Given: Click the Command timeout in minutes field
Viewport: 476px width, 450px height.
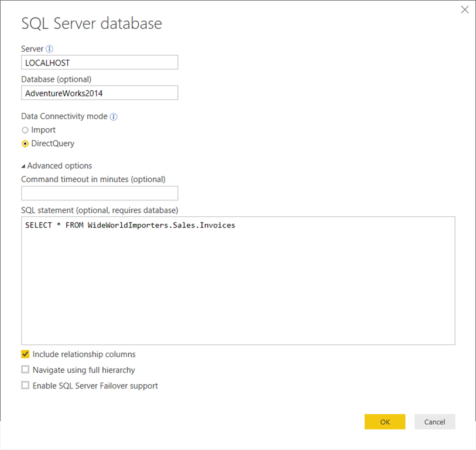Looking at the screenshot, I should coord(100,193).
